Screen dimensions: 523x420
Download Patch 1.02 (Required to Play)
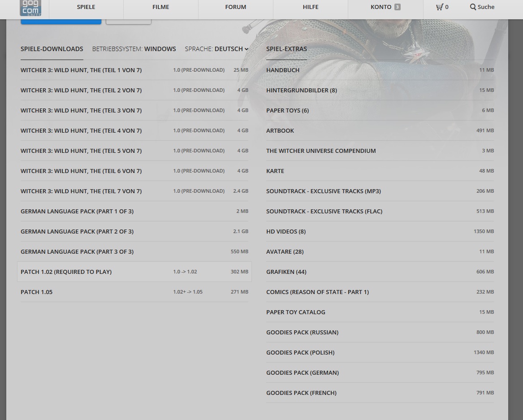tap(134, 272)
